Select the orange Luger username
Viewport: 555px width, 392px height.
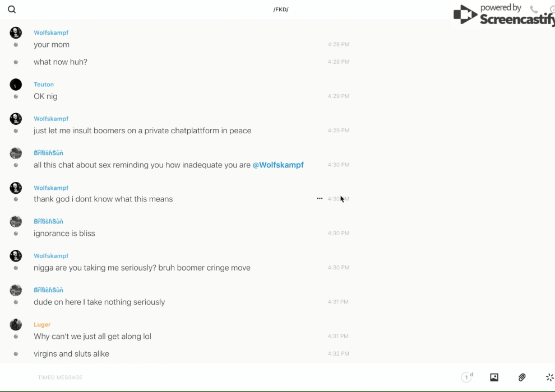[x=42, y=324]
